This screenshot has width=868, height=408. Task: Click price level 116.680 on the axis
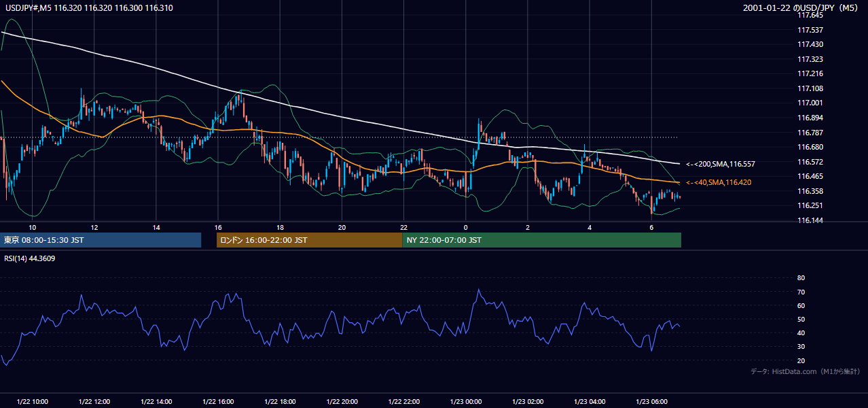(x=810, y=147)
